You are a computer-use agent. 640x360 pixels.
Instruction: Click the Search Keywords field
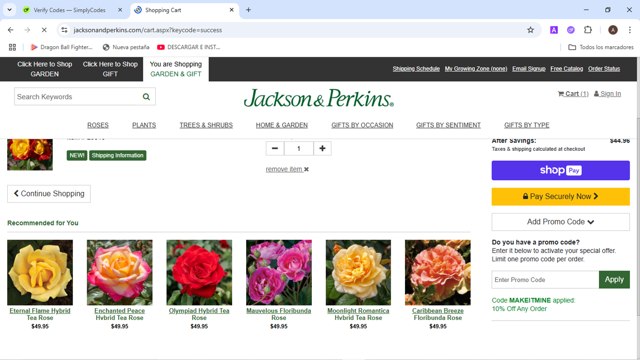[77, 97]
